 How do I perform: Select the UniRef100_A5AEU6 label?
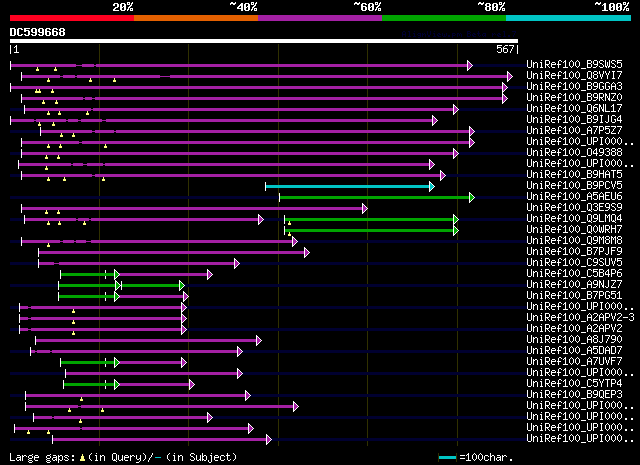pos(574,196)
